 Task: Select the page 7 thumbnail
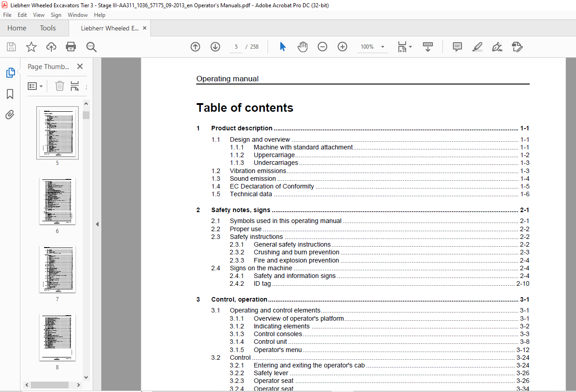pos(57,269)
